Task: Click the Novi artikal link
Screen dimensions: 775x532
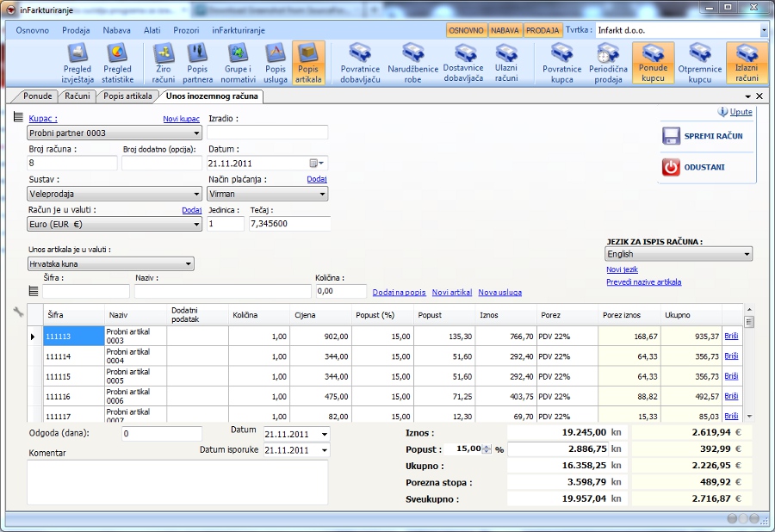Action: tap(452, 292)
